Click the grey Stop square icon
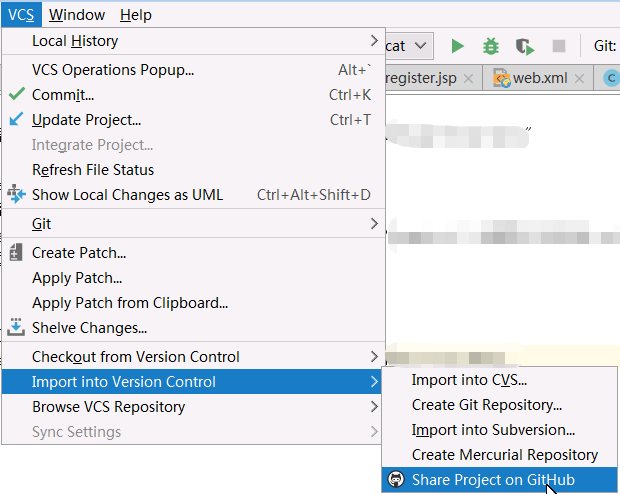Viewport: 620px width, 494px height. tap(559, 46)
